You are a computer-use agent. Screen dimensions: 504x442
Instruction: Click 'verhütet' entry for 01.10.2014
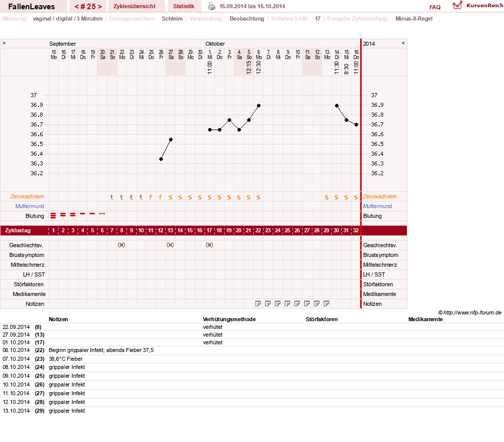pyautogui.click(x=213, y=342)
